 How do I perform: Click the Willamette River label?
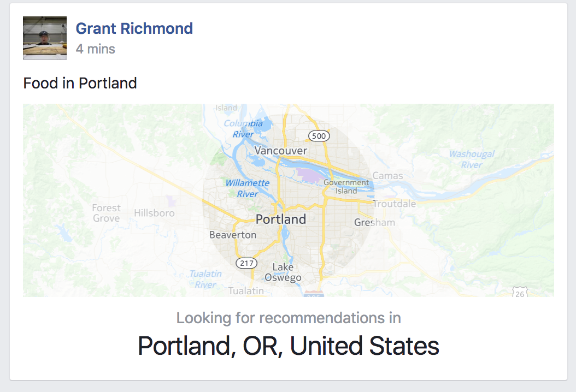coord(248,188)
